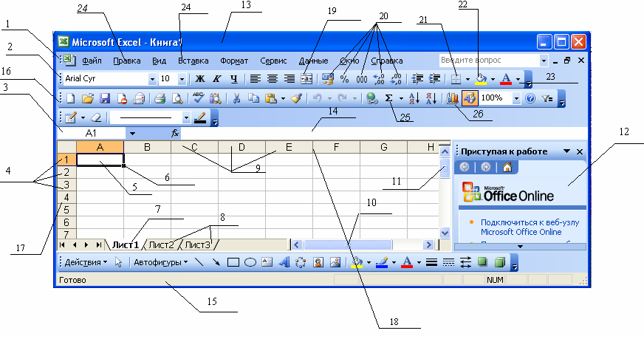Viewport: 644px width, 356px height.
Task: Center cell text horizontally
Action: [x=273, y=78]
